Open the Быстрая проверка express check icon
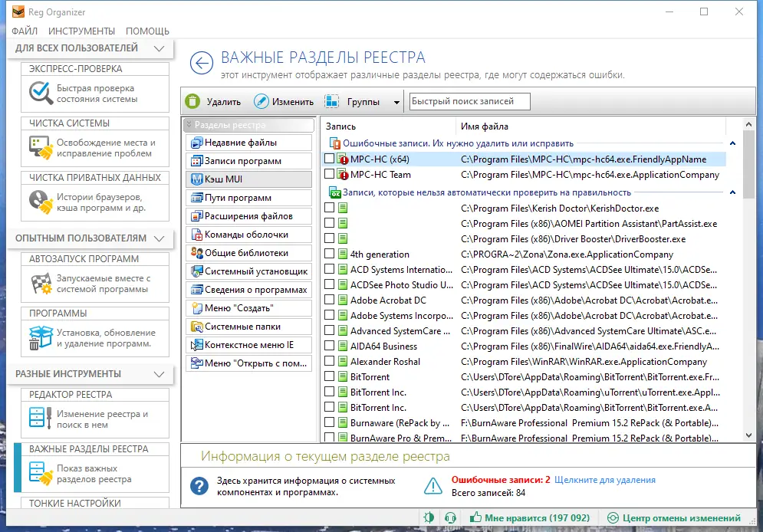This screenshot has width=763, height=532. point(41,93)
